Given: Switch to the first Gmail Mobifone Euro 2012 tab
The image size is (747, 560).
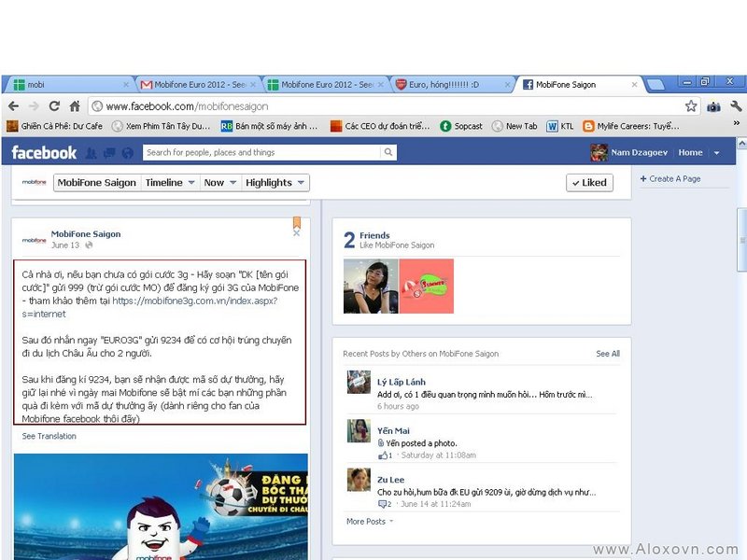Looking at the screenshot, I should (x=198, y=85).
